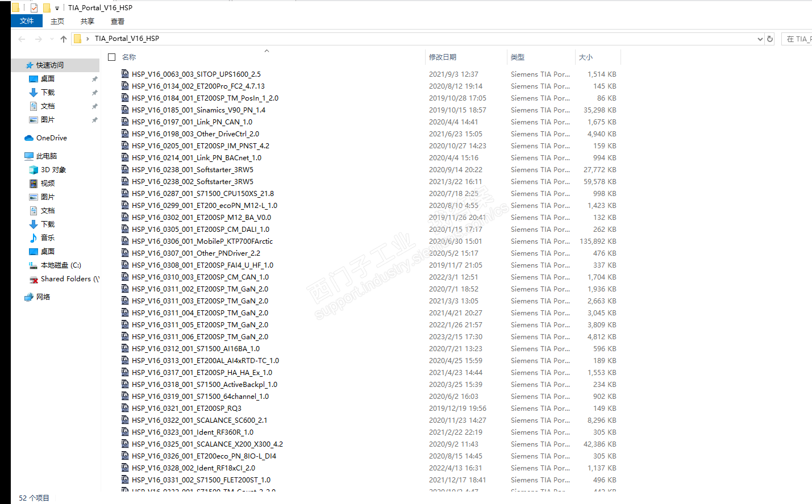
Task: Click the file icon of HSP_V16_0238_002_Softstarter_3RW5
Action: (x=125, y=181)
